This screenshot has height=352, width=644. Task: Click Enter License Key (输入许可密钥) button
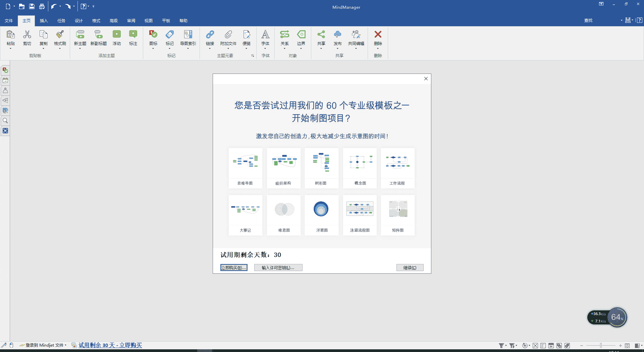278,268
